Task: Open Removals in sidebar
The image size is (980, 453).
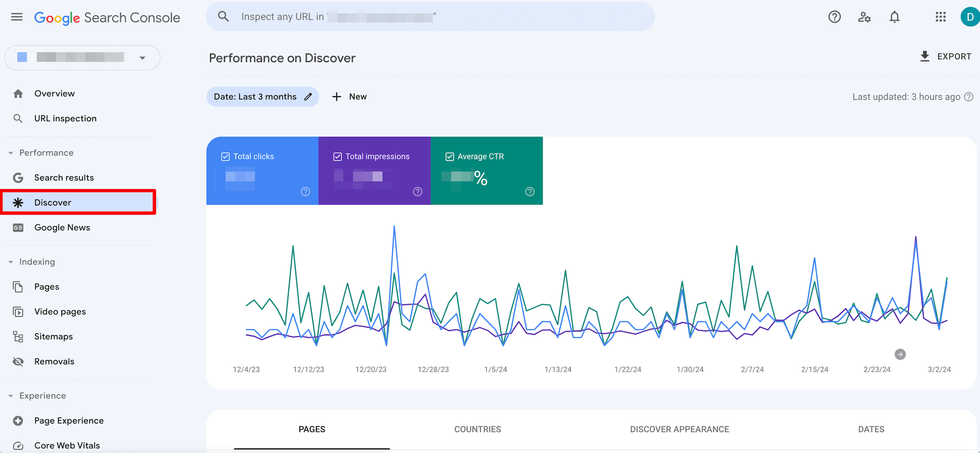Action: coord(54,361)
